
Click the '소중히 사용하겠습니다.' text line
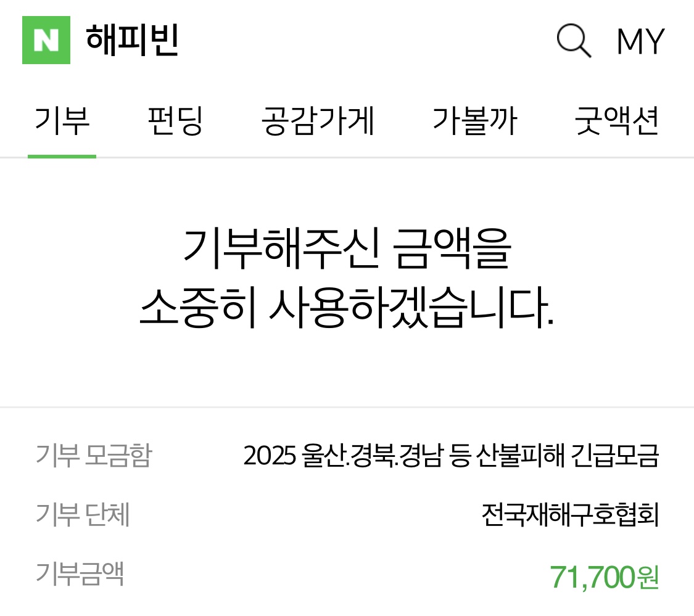[347, 308]
